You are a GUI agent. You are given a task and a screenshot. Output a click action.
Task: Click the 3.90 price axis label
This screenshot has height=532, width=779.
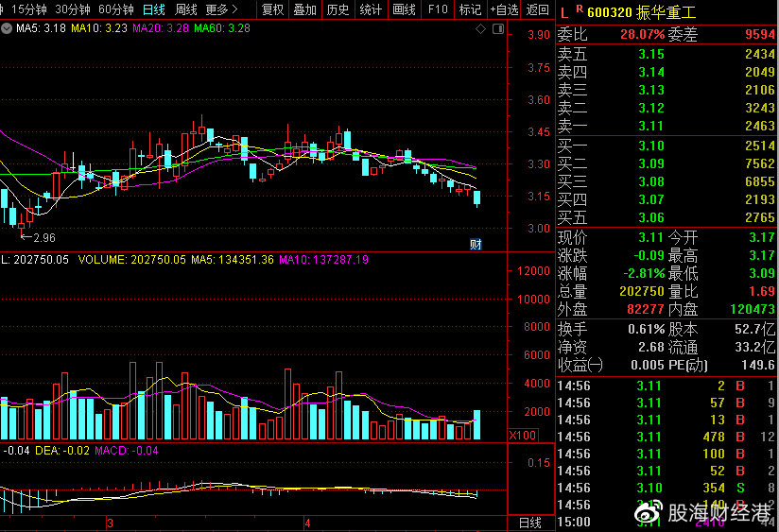[539, 35]
